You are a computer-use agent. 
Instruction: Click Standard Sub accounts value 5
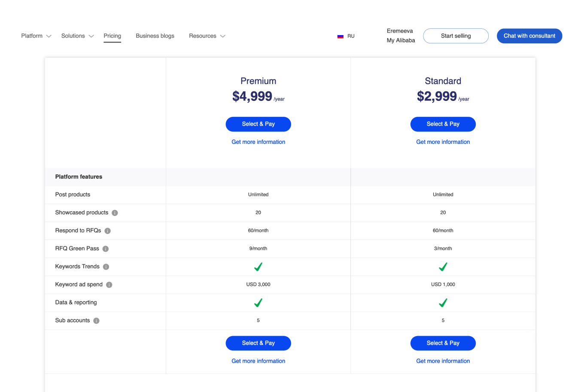[x=443, y=321]
